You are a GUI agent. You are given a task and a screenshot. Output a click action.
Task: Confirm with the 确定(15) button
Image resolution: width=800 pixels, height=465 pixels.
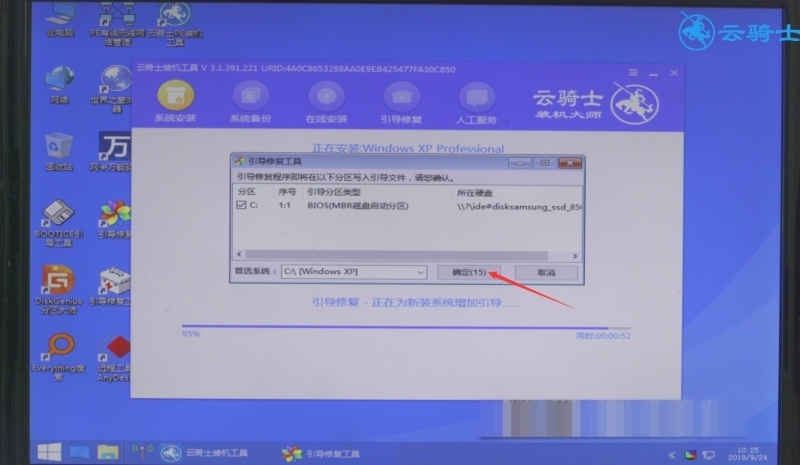(x=469, y=272)
